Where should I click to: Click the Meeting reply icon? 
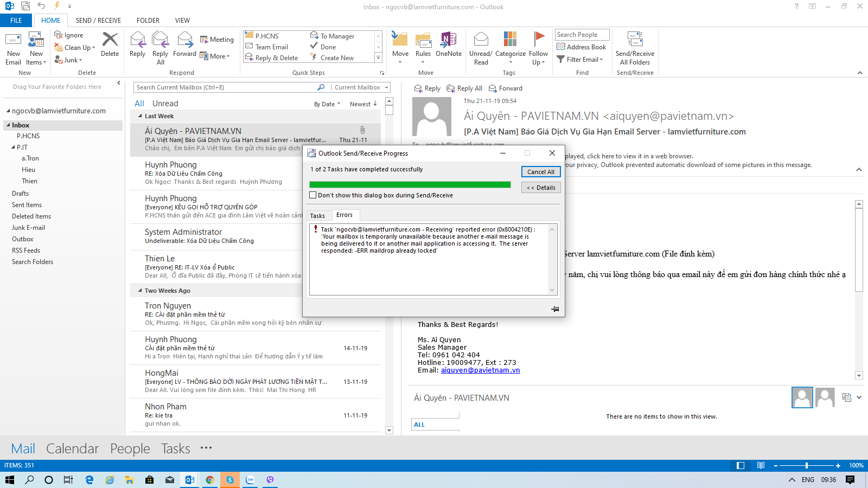204,40
